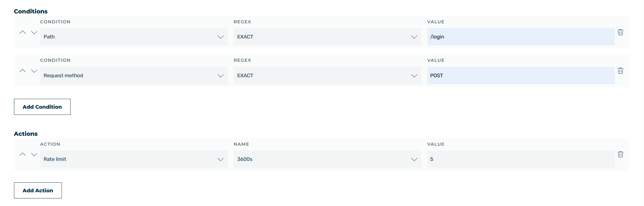The image size is (644, 206).
Task: Move the Rate limit action up
Action: tap(22, 154)
